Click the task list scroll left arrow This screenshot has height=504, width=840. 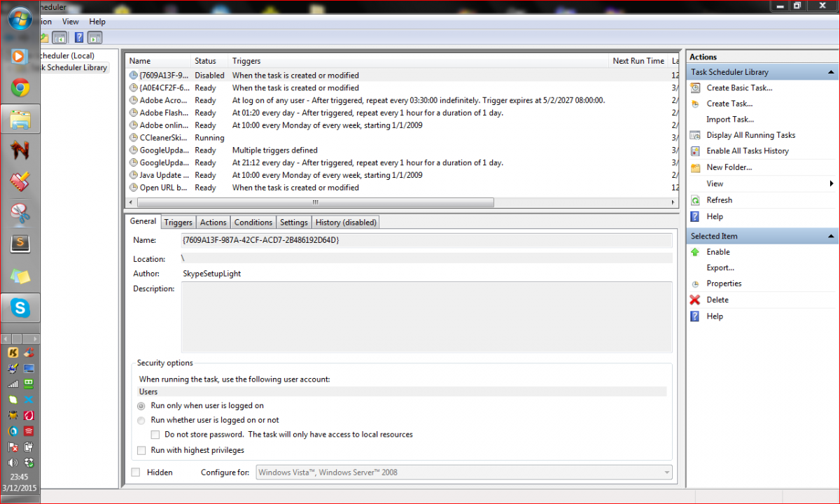pyautogui.click(x=131, y=202)
